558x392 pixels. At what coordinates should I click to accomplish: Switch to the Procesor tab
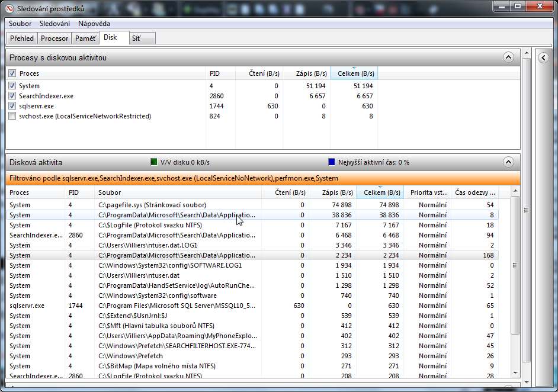[x=54, y=38]
